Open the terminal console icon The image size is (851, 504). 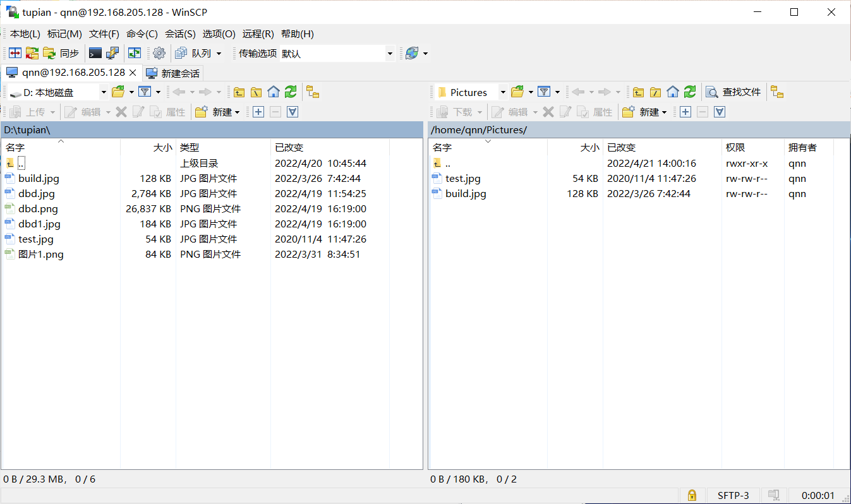(x=95, y=54)
